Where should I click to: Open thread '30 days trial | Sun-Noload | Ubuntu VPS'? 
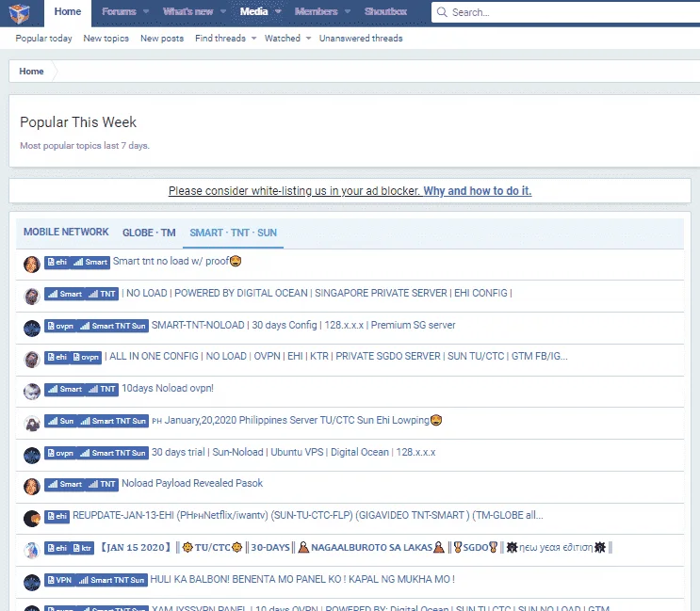pyautogui.click(x=293, y=452)
